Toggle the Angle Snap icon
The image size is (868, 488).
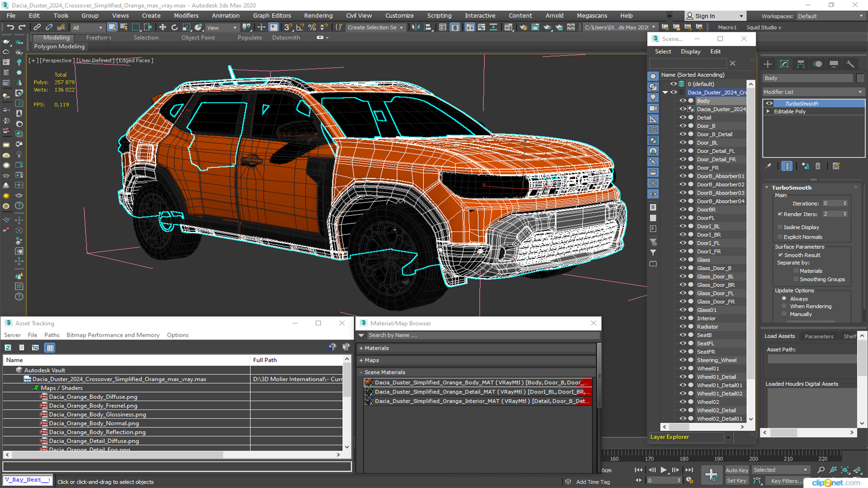coord(300,28)
